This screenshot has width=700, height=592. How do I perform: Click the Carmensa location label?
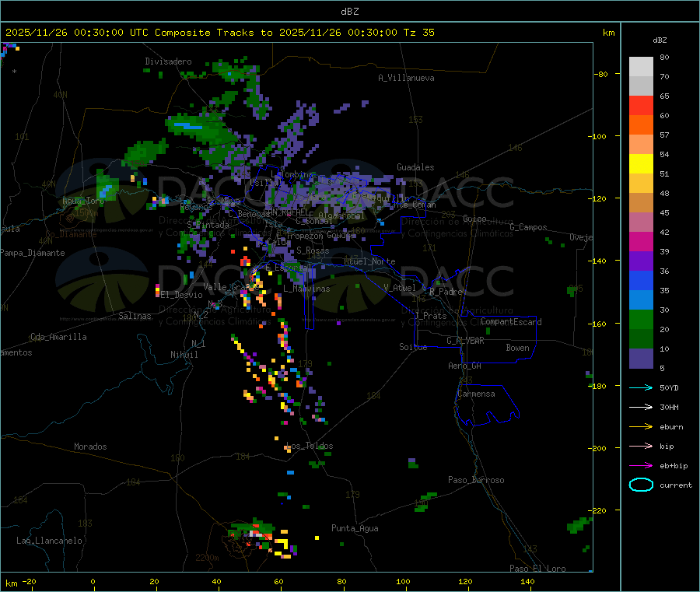tap(476, 394)
